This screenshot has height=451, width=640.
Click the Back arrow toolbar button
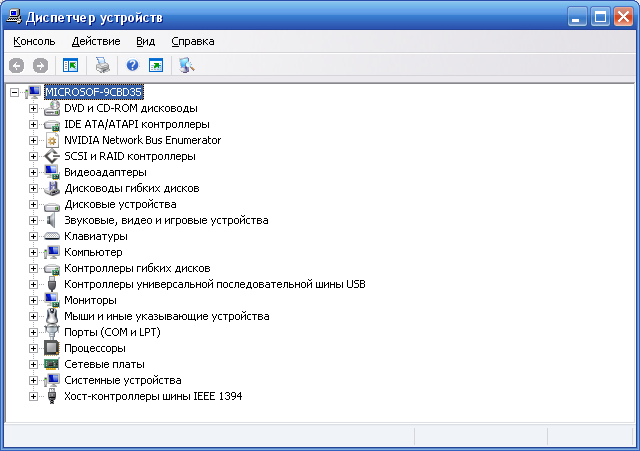point(17,65)
